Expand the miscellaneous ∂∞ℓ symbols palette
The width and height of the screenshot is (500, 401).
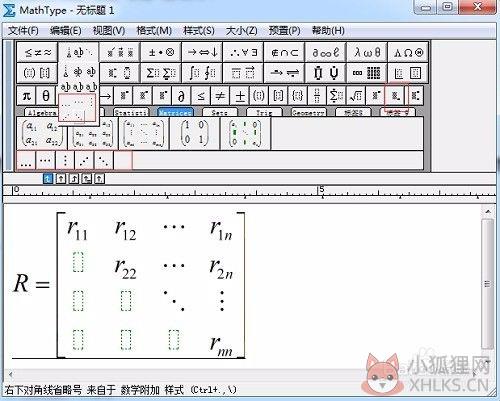pyautogui.click(x=326, y=52)
